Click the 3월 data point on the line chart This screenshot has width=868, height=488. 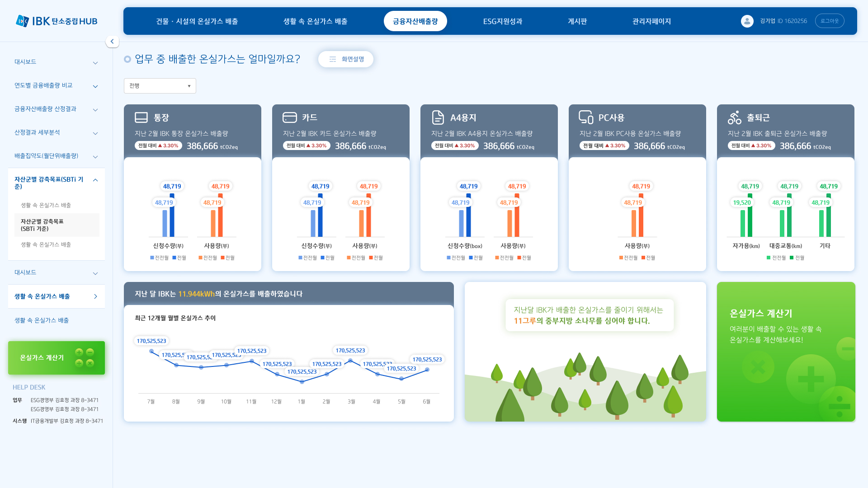click(350, 361)
